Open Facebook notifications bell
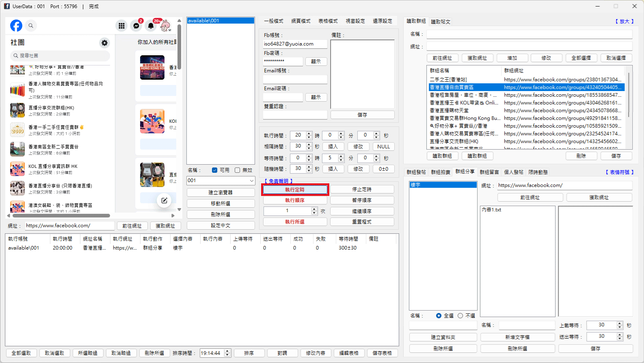This screenshot has width=644, height=363. tap(151, 26)
